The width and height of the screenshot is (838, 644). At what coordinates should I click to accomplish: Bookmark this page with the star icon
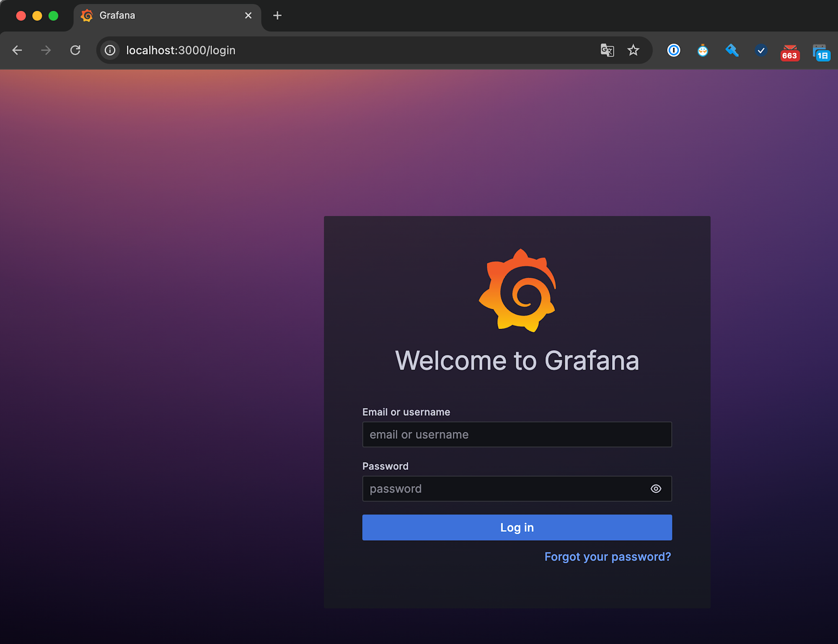coord(633,50)
